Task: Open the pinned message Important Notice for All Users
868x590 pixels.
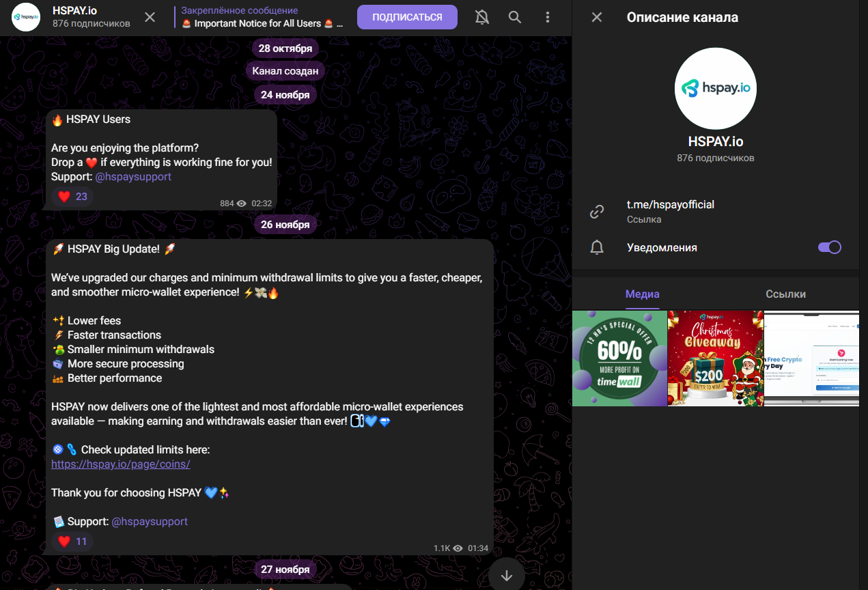Action: 262,17
